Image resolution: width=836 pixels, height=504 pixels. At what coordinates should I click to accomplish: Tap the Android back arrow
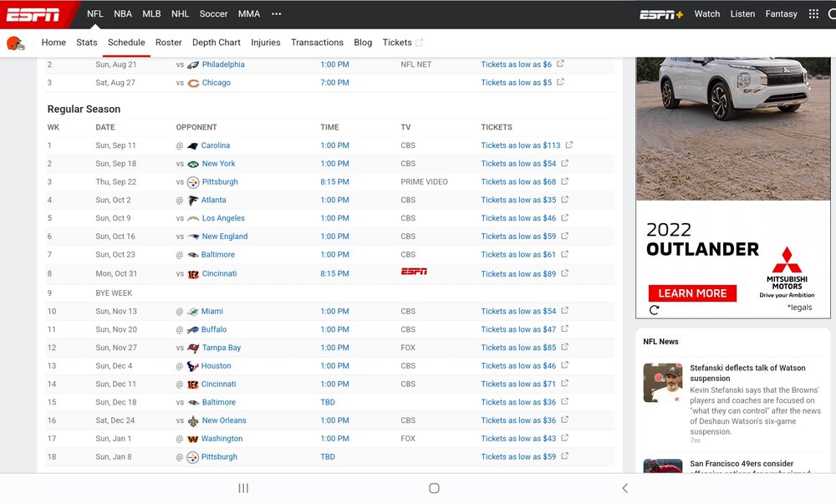tap(624, 488)
